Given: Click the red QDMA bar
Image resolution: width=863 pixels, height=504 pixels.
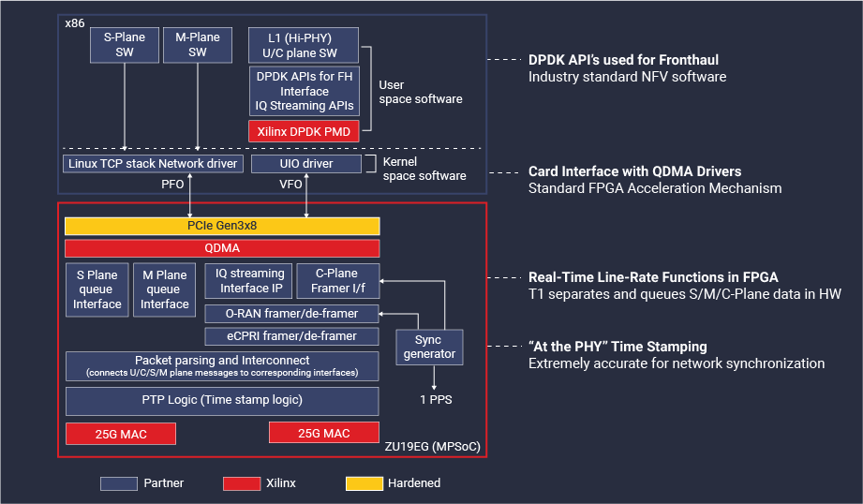Looking at the screenshot, I should click(x=222, y=248).
